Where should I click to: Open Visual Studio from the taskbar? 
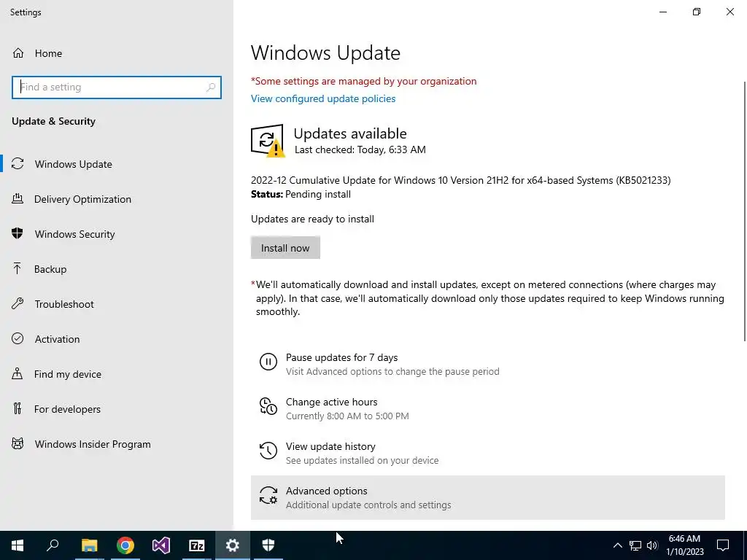tap(161, 545)
